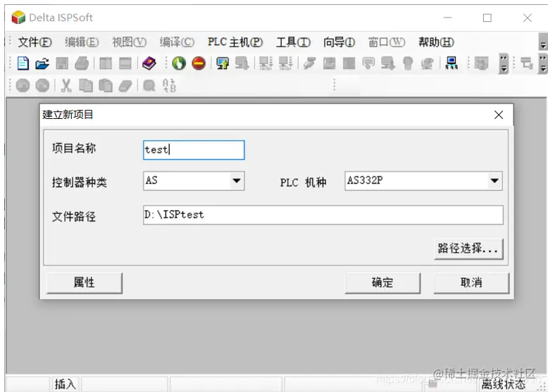The height and width of the screenshot is (392, 548).
Task: Open the 编译(C) menu
Action: (x=177, y=42)
